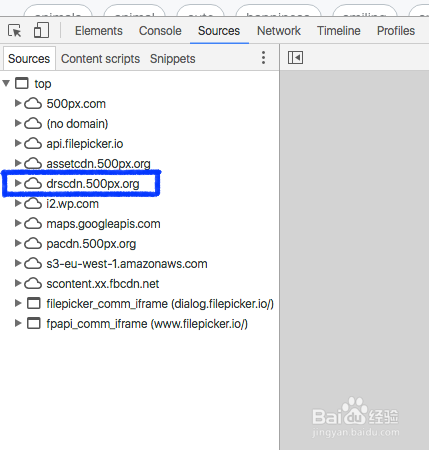Open the Network panel tab

(279, 31)
